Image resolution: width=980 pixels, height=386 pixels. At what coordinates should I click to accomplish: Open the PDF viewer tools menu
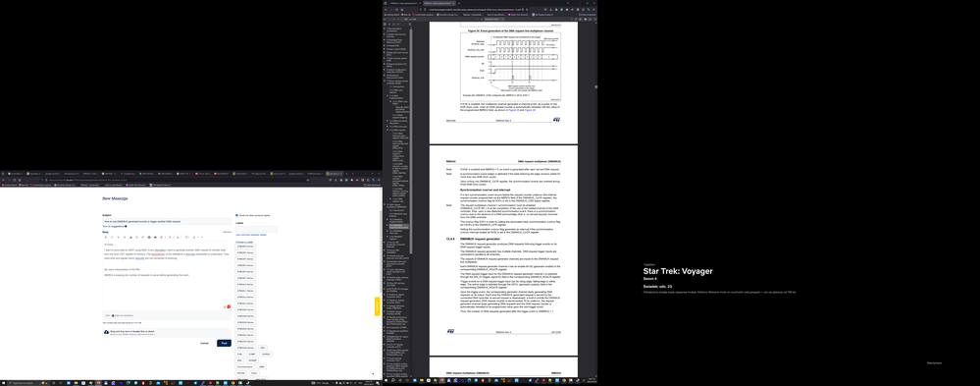596,19
